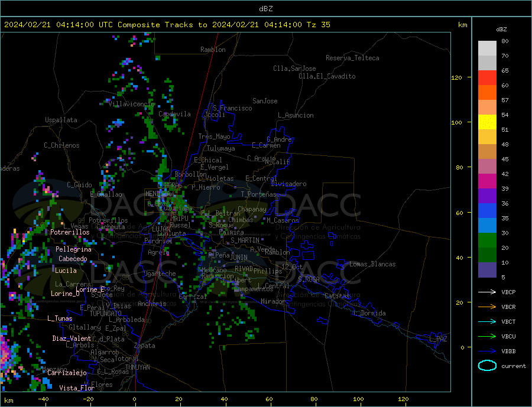Click the Ramblon label near top
532x407 pixels.
tap(213, 50)
